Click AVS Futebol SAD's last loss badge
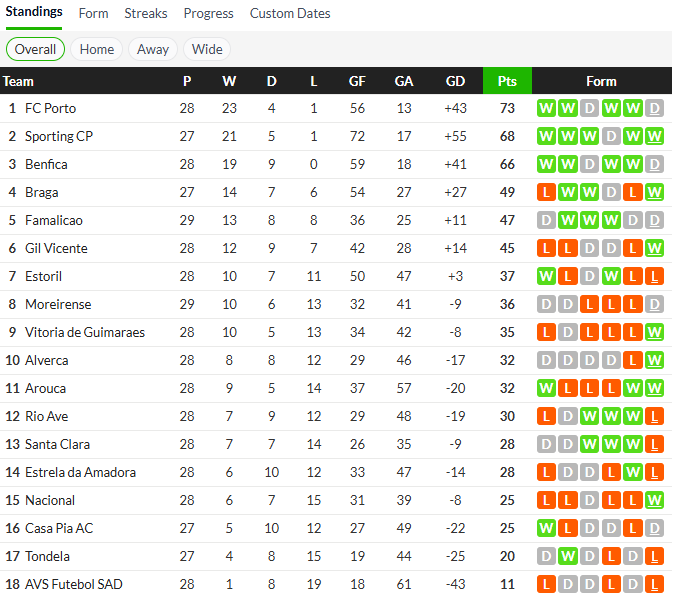Image resolution: width=673 pixels, height=609 pixels. (655, 584)
